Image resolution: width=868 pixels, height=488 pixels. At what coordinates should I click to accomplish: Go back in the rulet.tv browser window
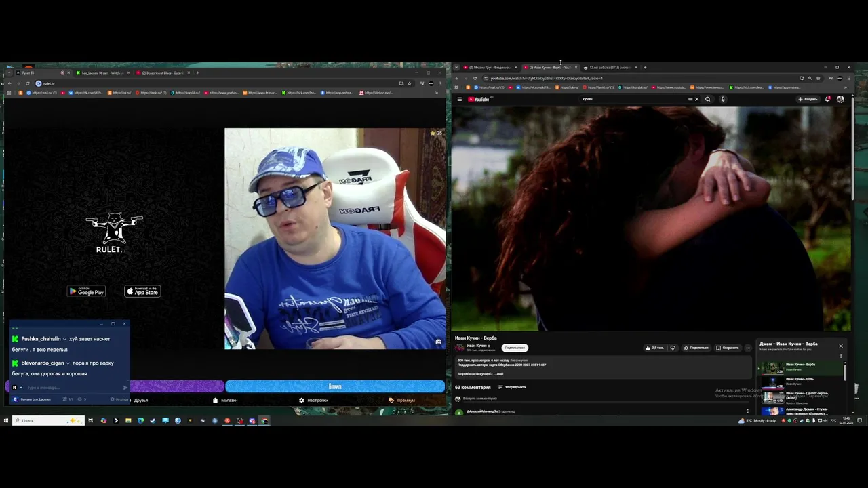(x=9, y=83)
